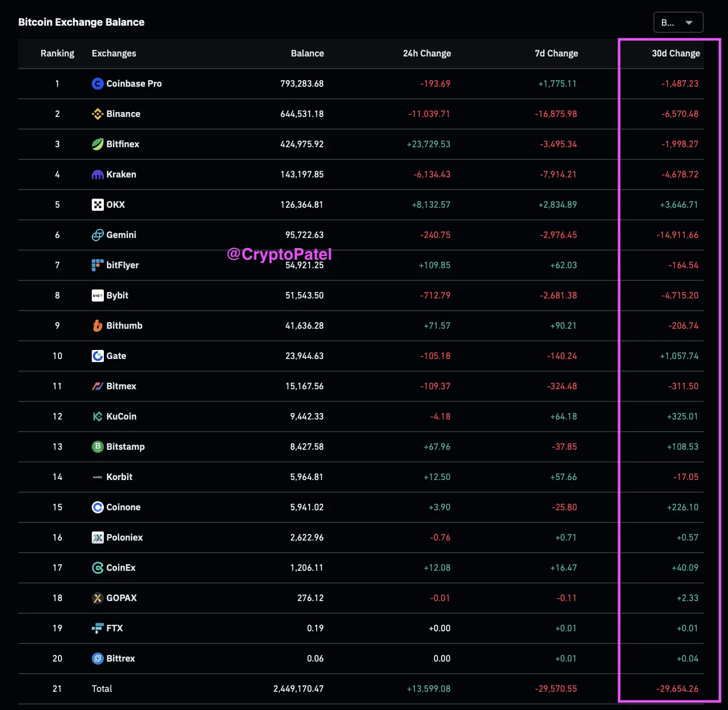The image size is (728, 710).
Task: Open the Bitmex exchange name
Action: pos(122,386)
